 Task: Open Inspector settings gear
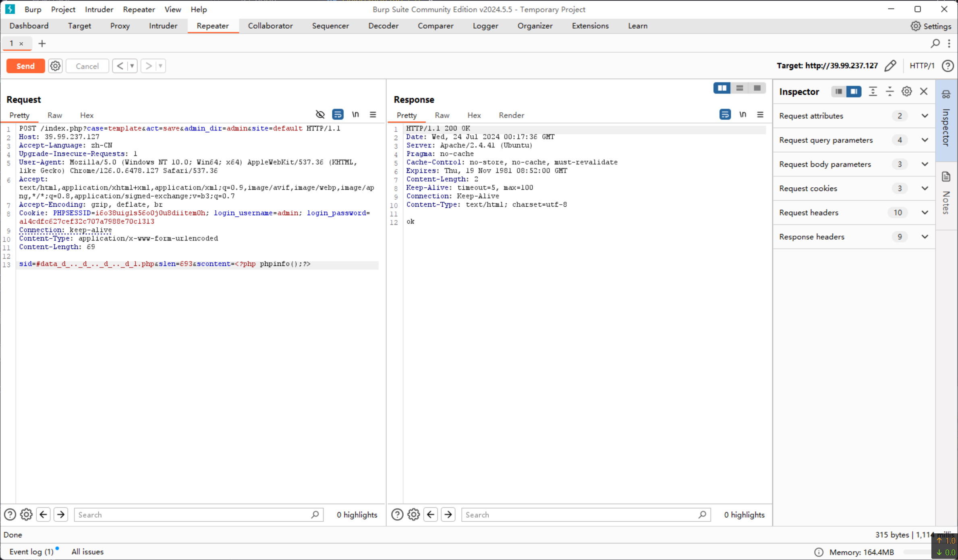coord(906,91)
